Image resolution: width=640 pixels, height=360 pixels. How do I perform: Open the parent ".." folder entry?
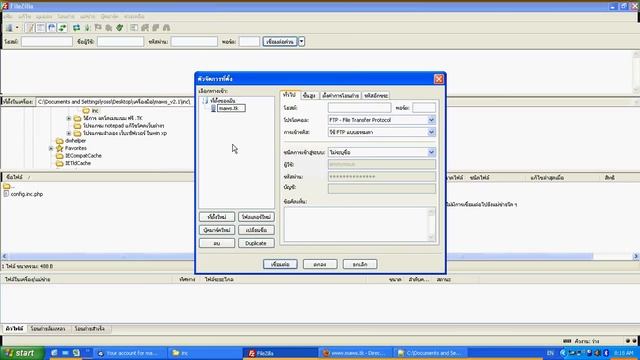[x=9, y=186]
